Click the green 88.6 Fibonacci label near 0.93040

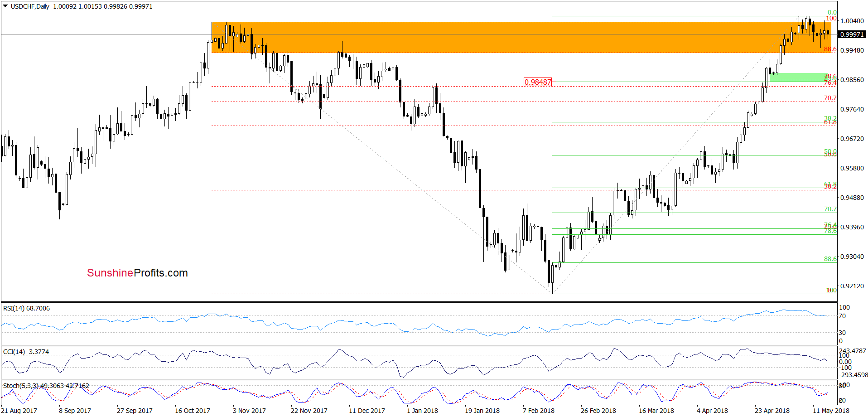pos(830,259)
